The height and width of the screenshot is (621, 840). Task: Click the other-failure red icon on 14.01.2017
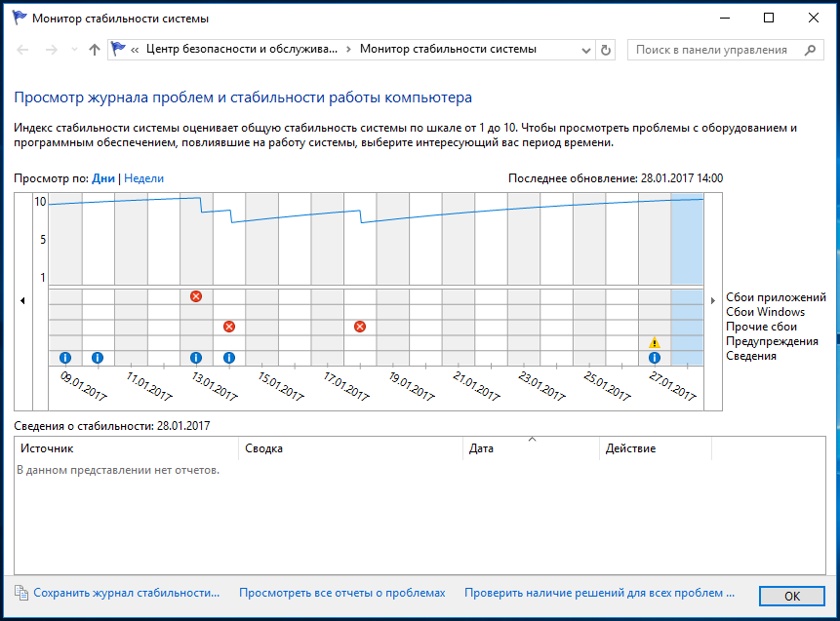pos(229,327)
